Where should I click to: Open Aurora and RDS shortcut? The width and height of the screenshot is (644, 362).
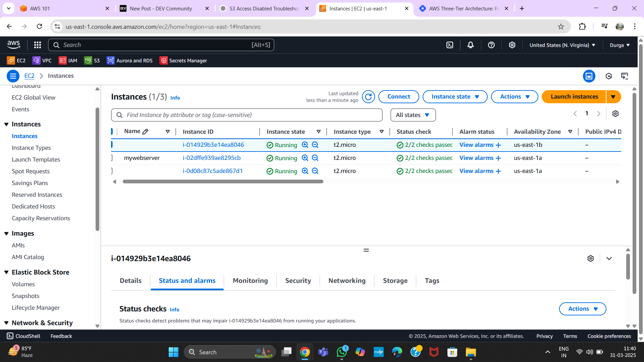tap(129, 61)
